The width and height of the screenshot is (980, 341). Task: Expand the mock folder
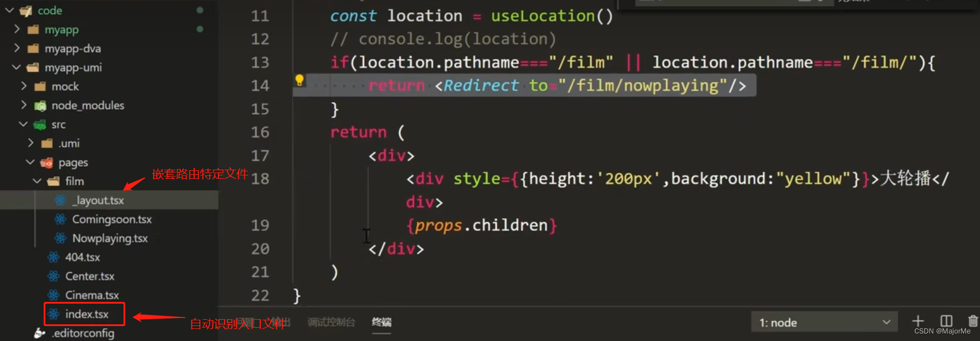tap(24, 86)
